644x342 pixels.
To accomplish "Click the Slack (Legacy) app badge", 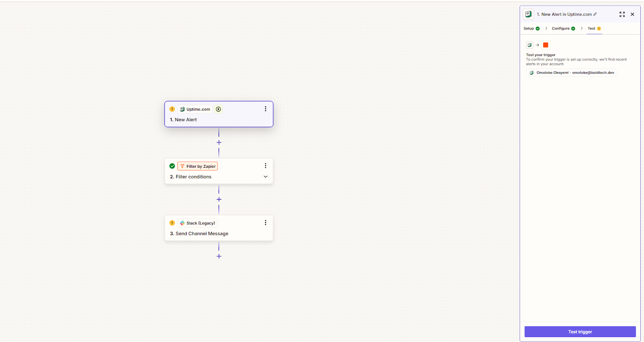I will 197,223.
